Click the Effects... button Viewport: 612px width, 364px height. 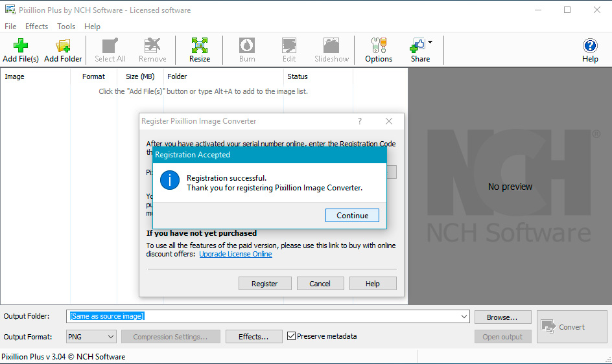pyautogui.click(x=253, y=336)
